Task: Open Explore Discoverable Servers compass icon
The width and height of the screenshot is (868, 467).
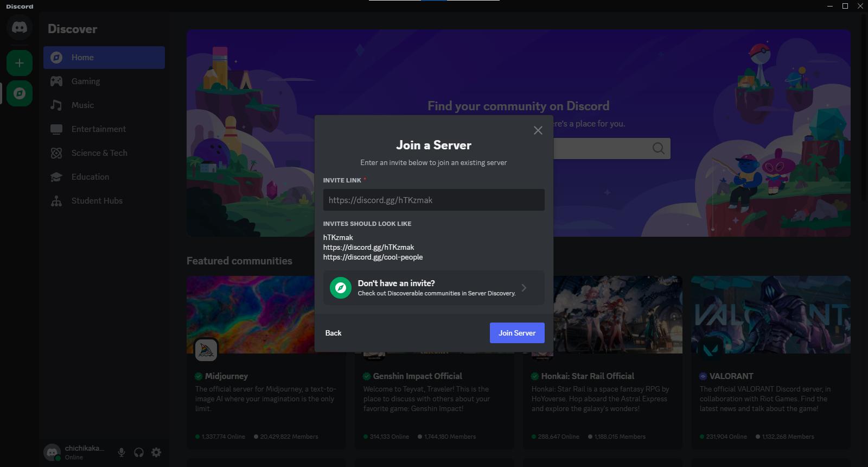Action: 20,93
